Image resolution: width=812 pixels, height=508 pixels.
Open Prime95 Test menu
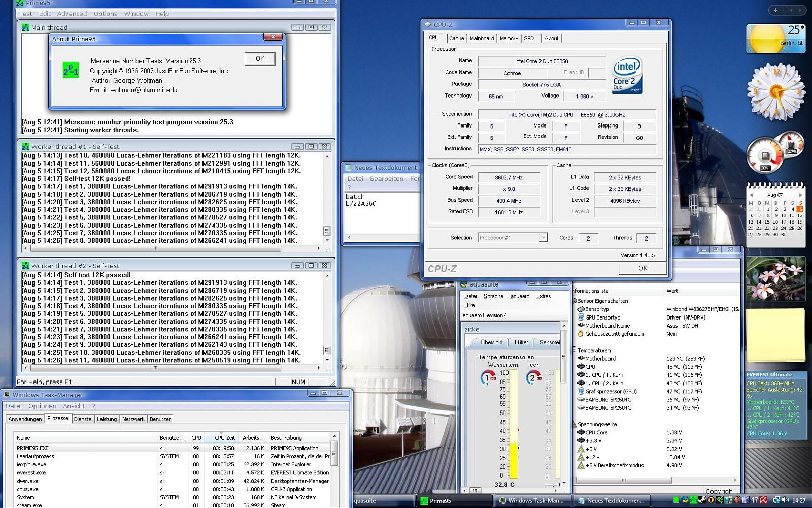click(26, 14)
